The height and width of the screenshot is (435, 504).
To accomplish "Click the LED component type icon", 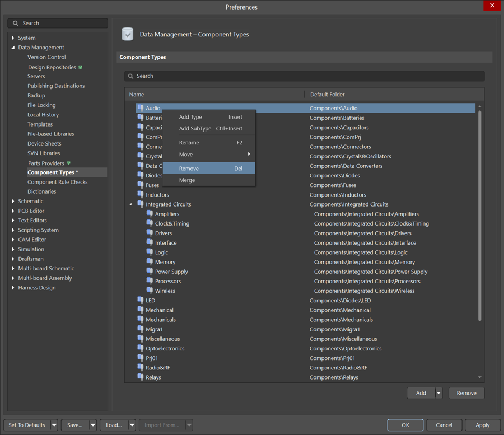I will [141, 300].
